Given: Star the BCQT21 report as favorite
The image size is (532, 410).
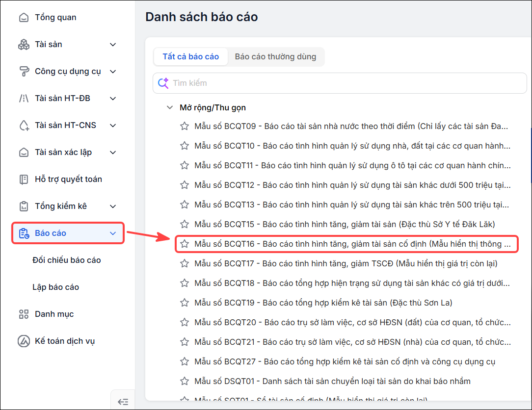Looking at the screenshot, I should tap(185, 342).
